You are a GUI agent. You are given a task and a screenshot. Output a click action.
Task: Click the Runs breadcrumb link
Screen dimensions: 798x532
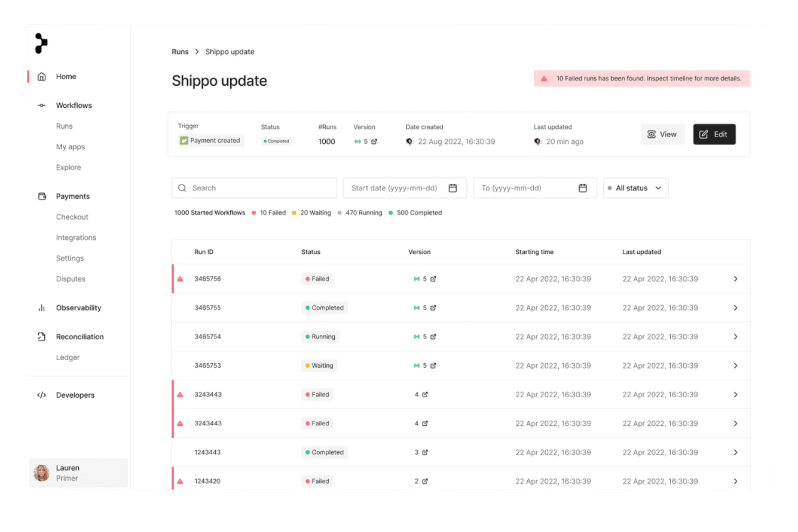(180, 52)
